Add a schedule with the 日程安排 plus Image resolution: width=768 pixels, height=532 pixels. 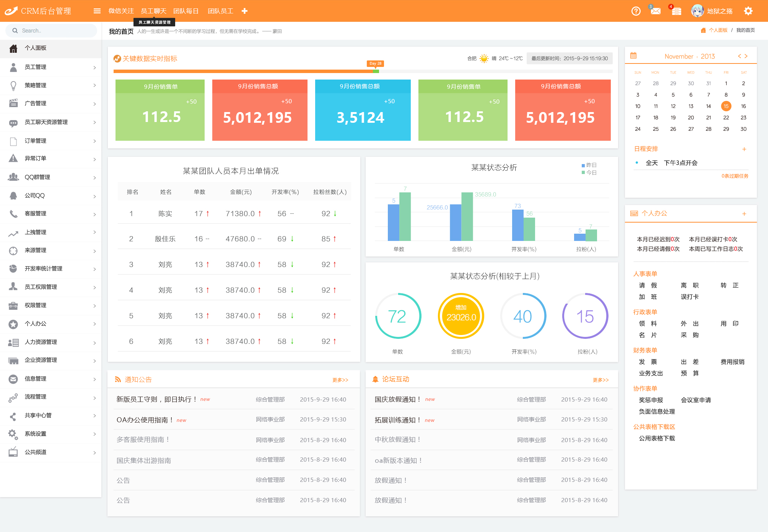744,149
